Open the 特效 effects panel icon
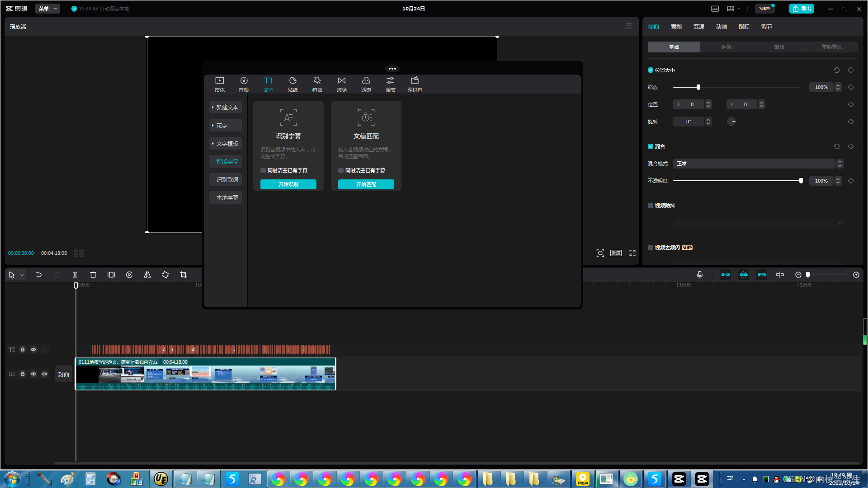The width and height of the screenshot is (868, 488). click(317, 84)
